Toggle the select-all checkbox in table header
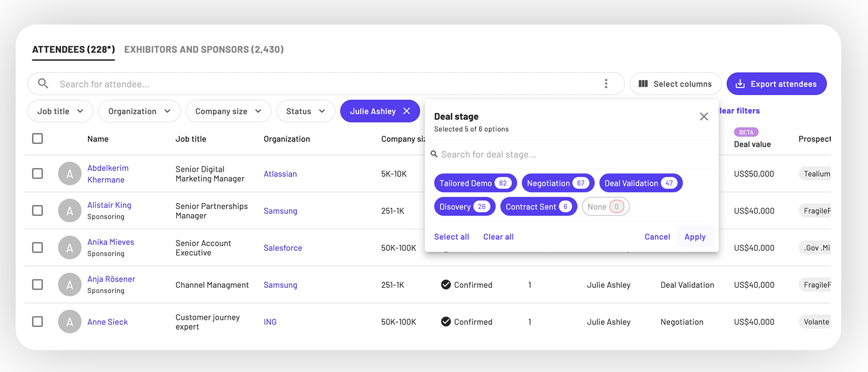The image size is (868, 372). pyautogui.click(x=38, y=139)
